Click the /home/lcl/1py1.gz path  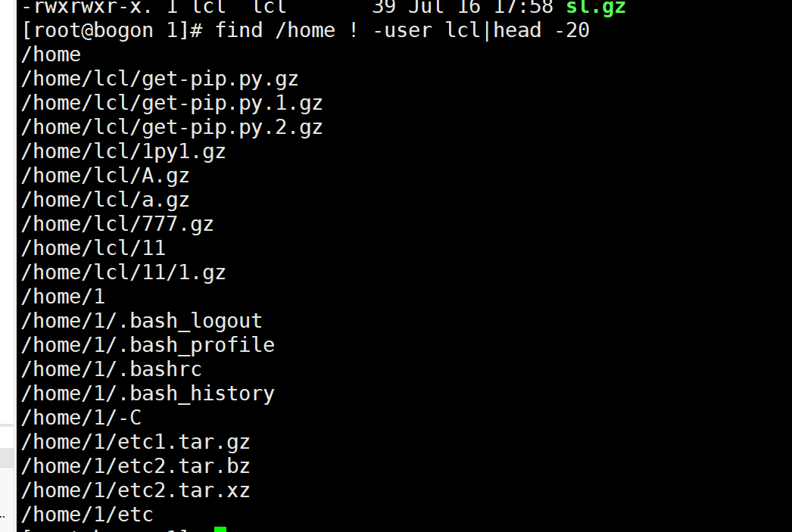click(x=123, y=152)
